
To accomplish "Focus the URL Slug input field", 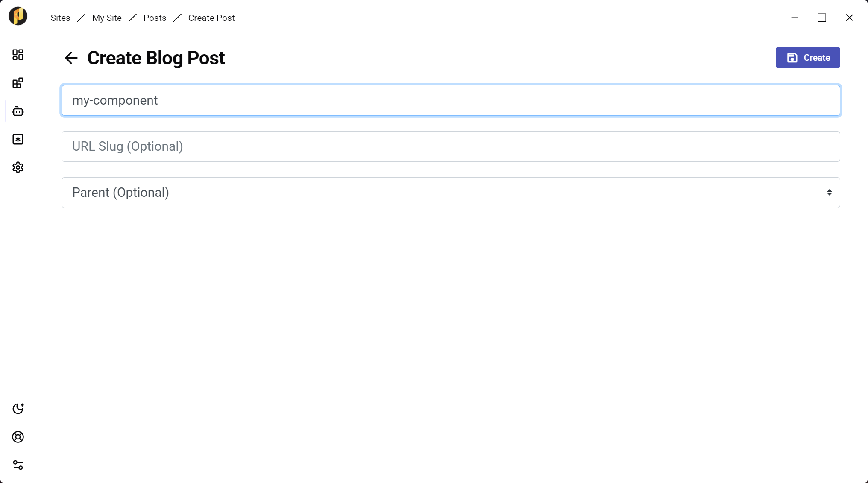I will click(x=450, y=146).
